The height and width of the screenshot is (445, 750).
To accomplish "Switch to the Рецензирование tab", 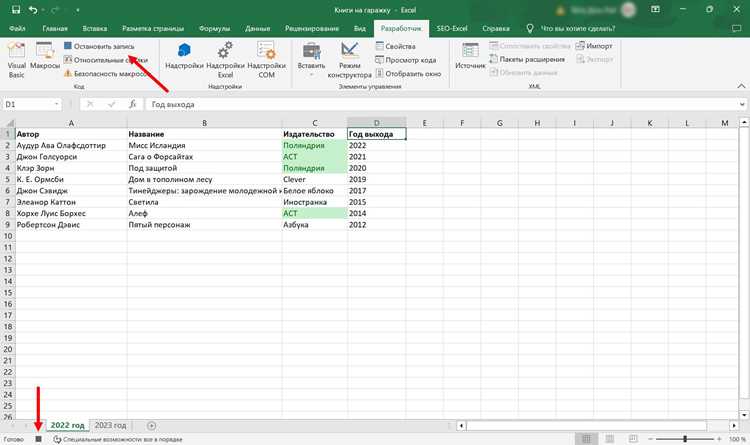I will (312, 28).
